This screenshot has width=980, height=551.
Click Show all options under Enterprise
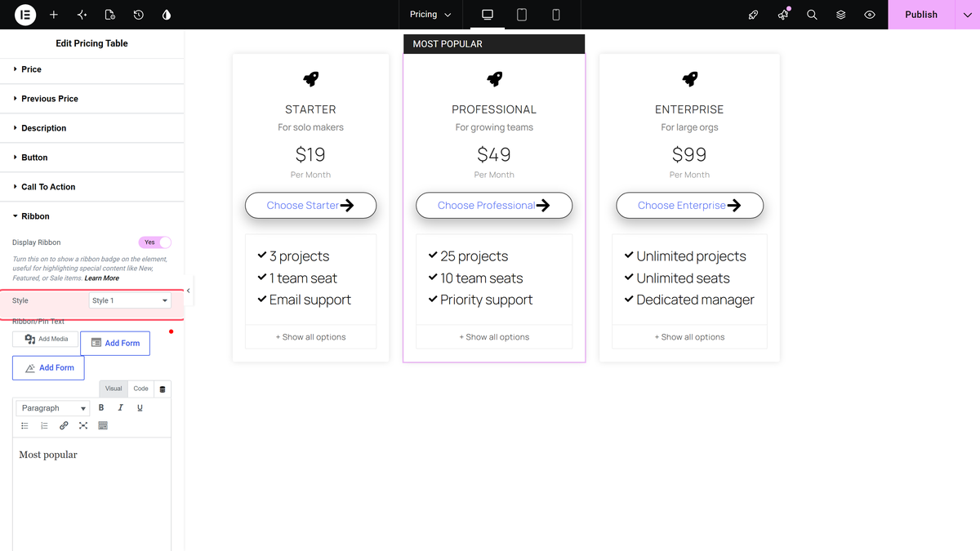pyautogui.click(x=689, y=337)
